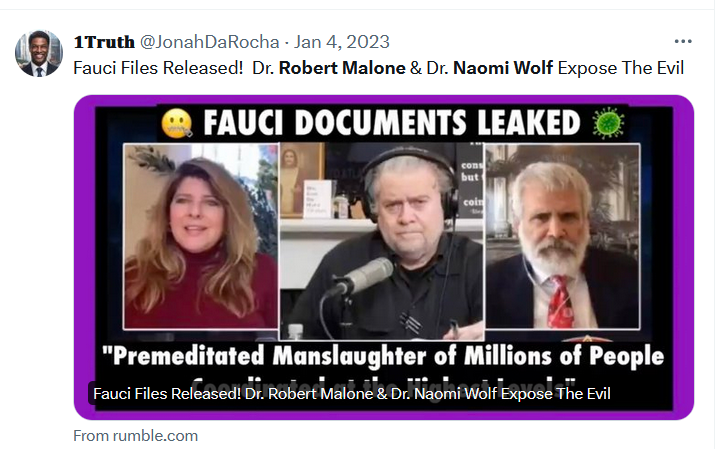
Task: Click the microphone in the center panel
Action: pyautogui.click(x=362, y=276)
